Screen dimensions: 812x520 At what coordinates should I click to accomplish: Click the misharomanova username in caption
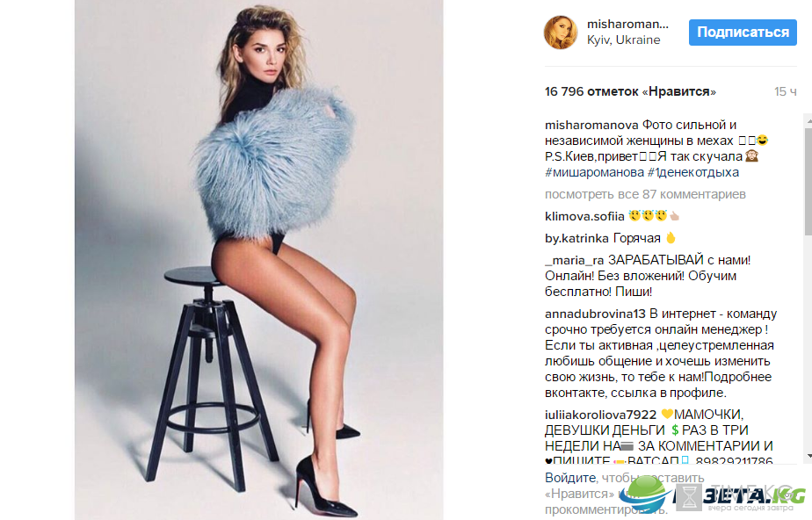coord(591,126)
